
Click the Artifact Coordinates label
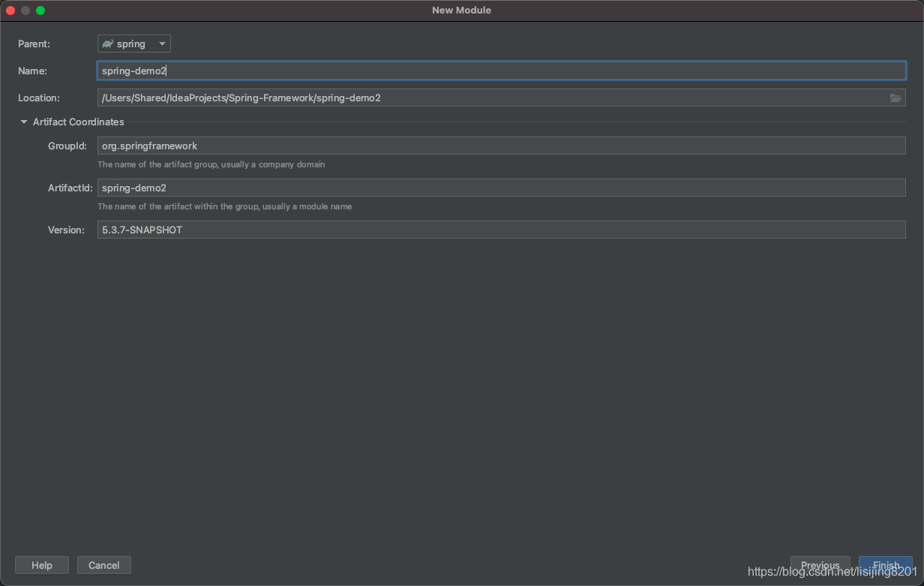pos(79,122)
